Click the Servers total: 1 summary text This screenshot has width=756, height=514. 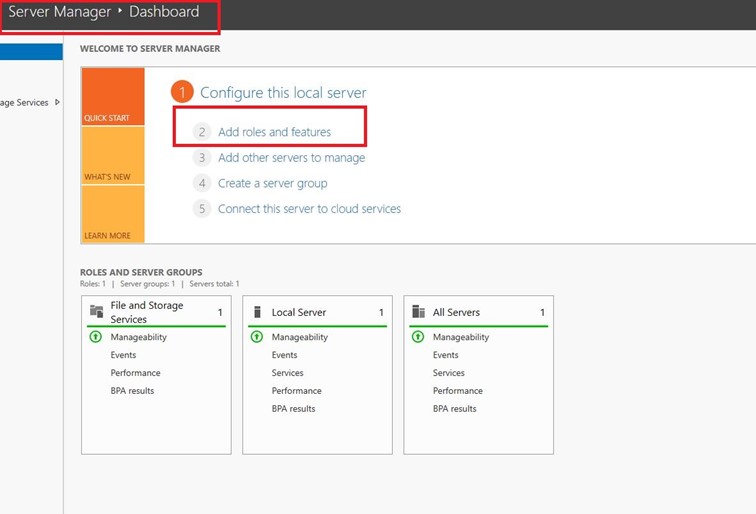pos(214,284)
